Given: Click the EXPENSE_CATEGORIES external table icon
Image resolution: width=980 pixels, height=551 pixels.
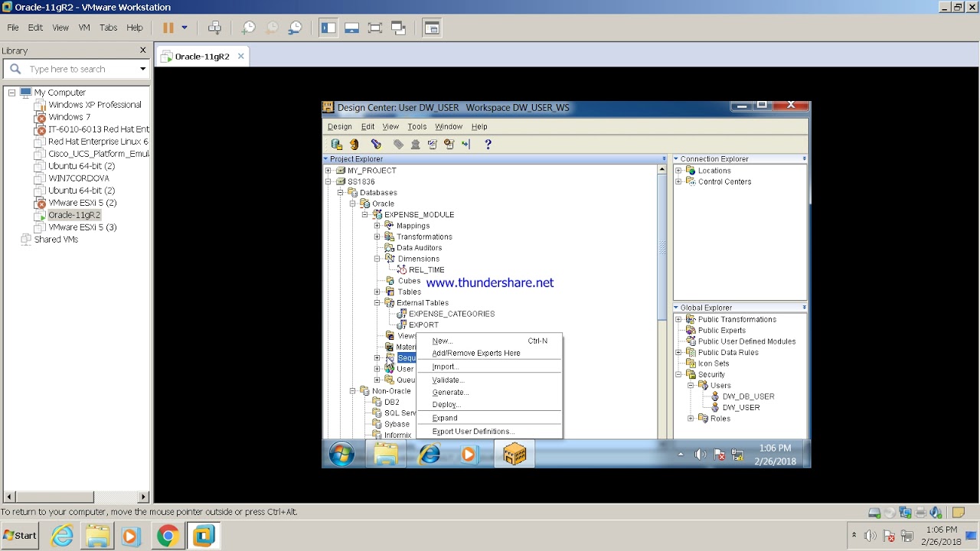Looking at the screenshot, I should [x=401, y=314].
